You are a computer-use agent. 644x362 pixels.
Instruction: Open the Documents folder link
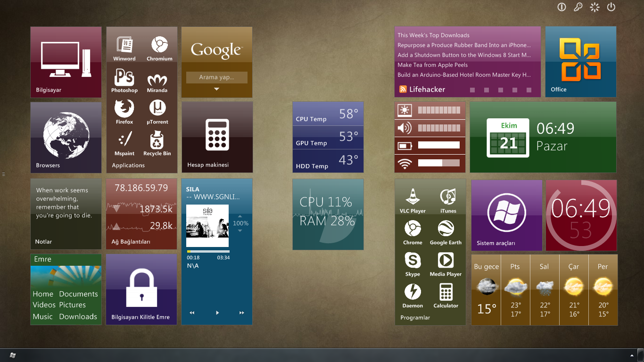click(78, 294)
